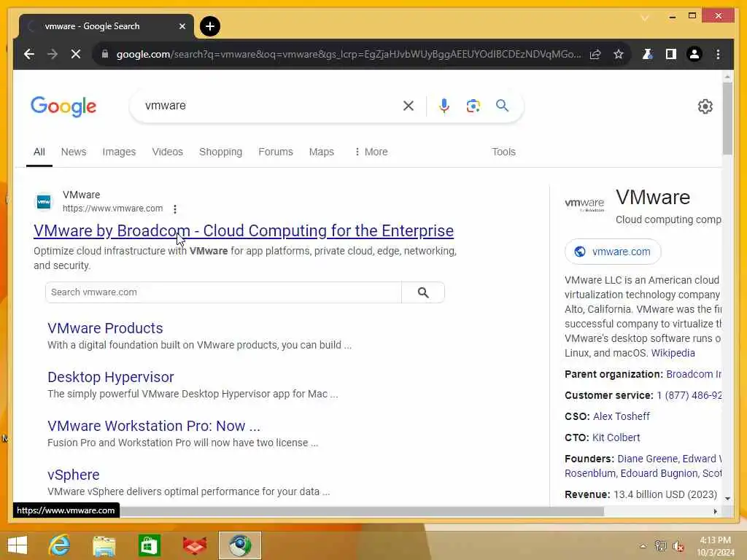Open VMware Workstation Pro sitelink

pyautogui.click(x=154, y=426)
